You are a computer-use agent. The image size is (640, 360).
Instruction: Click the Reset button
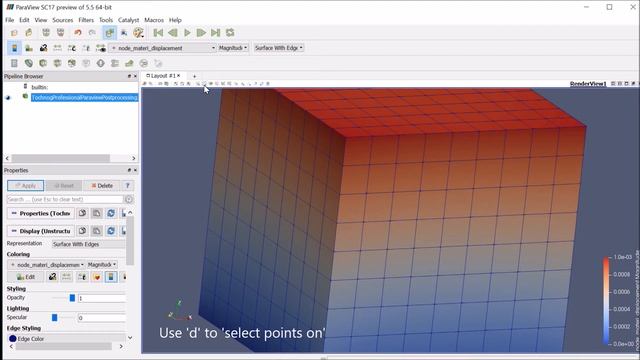coord(64,186)
